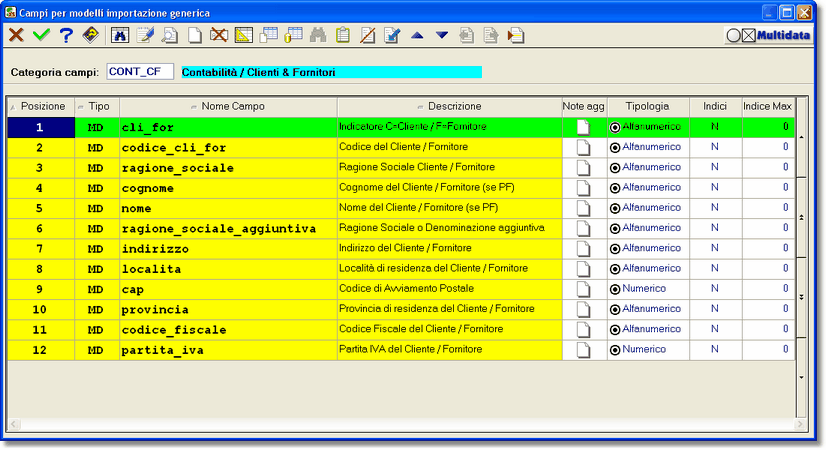Click the clipboard icon in toolbar
The image size is (826, 450).
coord(343,35)
